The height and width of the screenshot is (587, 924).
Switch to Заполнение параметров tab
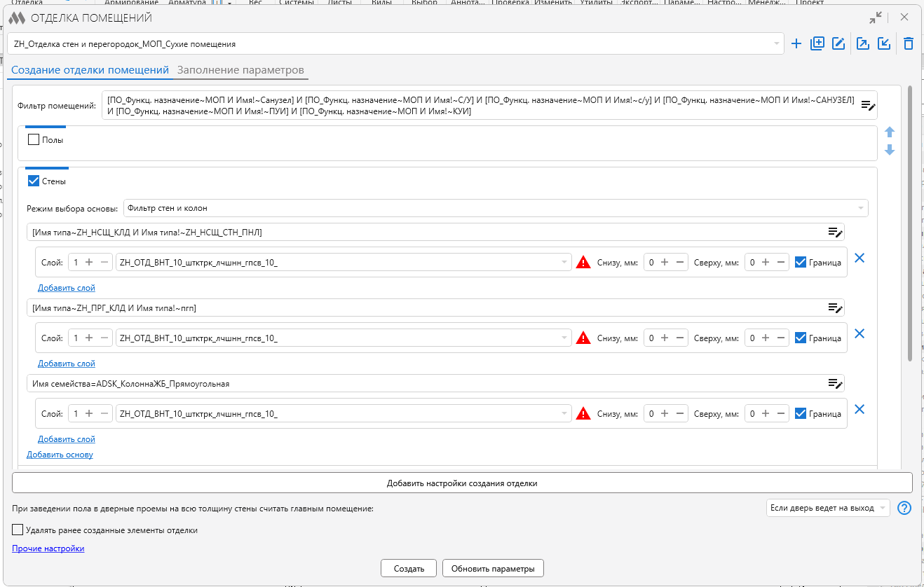(x=240, y=70)
